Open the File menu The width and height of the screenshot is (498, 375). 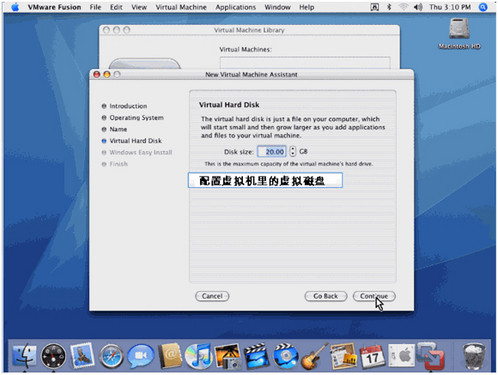click(x=95, y=7)
